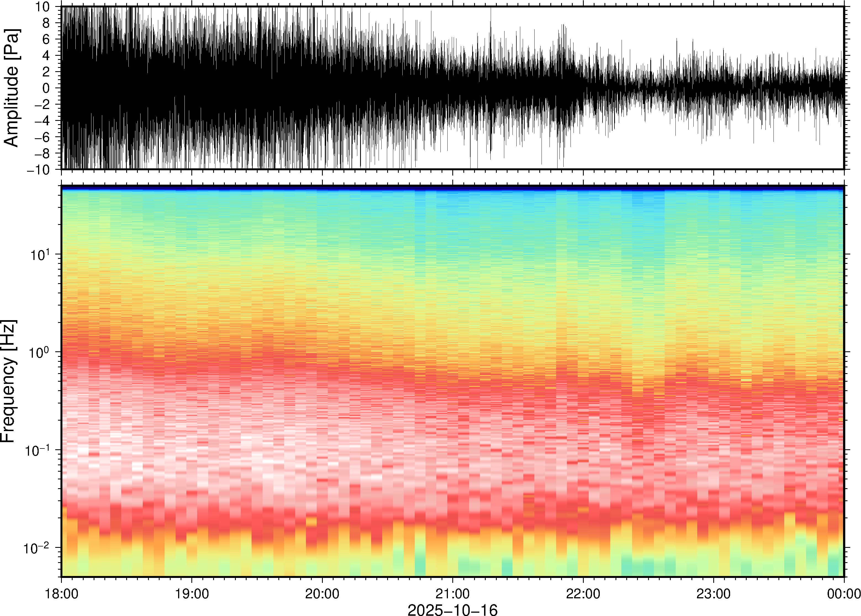This screenshot has width=861, height=616.
Task: Click the -10 amplitude tick label
Action: (38, 169)
